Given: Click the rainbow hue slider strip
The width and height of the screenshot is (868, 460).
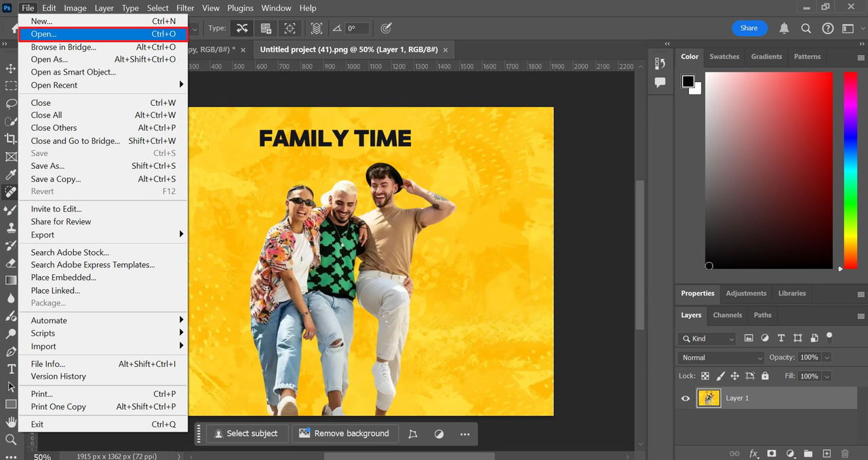Looking at the screenshot, I should (850, 170).
